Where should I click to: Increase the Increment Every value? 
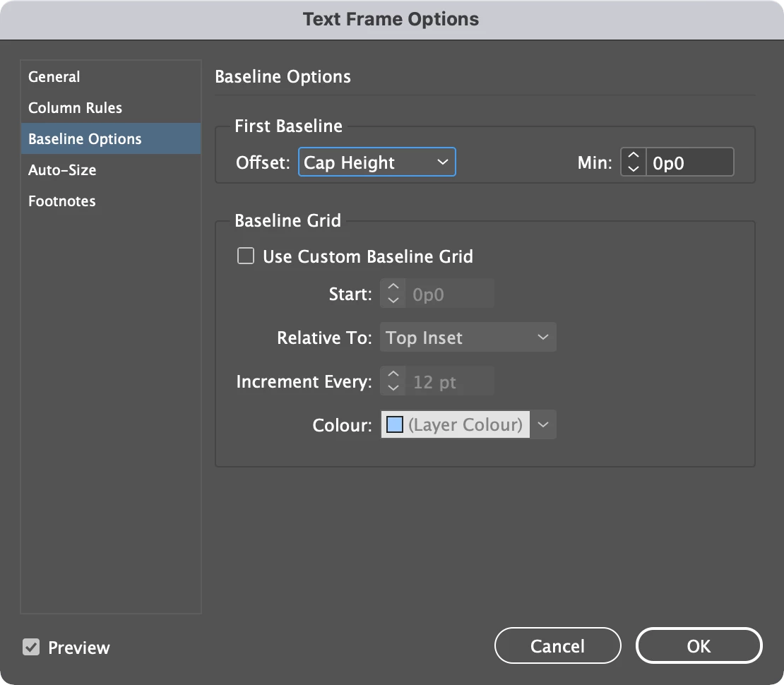click(393, 375)
